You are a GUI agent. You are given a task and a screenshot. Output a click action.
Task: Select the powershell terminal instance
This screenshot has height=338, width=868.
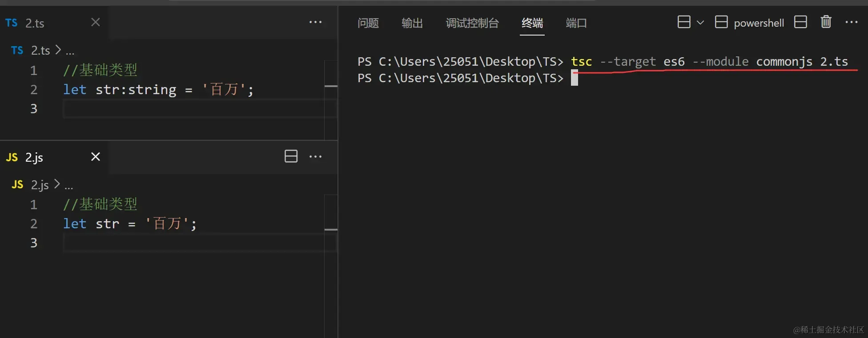[749, 22]
